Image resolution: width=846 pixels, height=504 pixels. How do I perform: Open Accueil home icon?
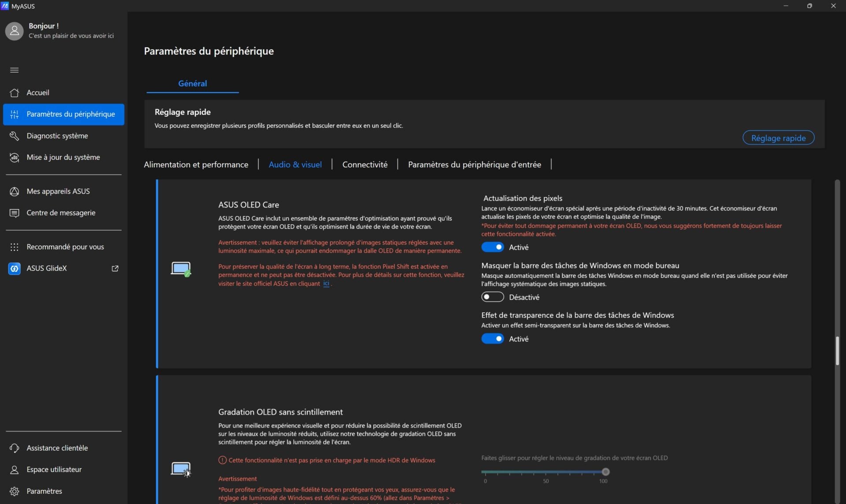tap(14, 93)
